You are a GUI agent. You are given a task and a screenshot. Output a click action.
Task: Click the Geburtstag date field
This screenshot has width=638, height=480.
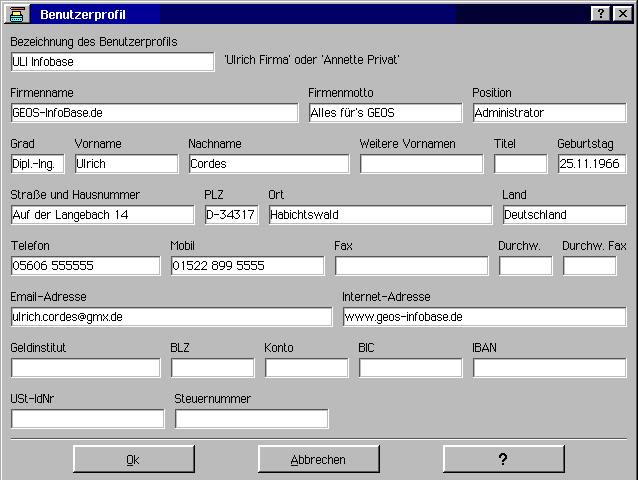pos(591,164)
